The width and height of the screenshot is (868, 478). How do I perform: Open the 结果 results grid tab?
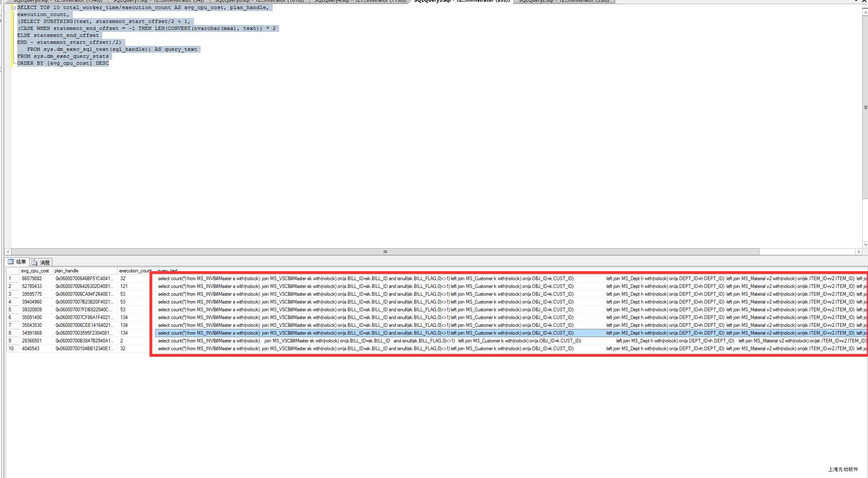point(17,262)
